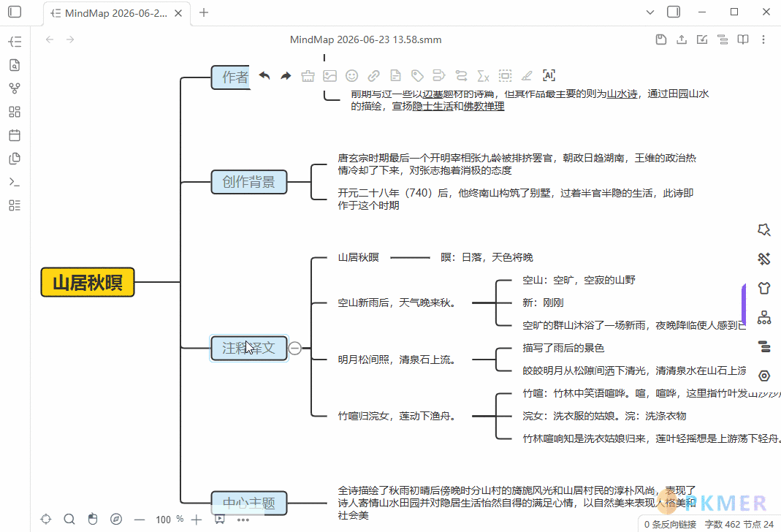Viewport: 781px width, 532px height.
Task: Export the mind map
Action: pyautogui.click(x=682, y=39)
